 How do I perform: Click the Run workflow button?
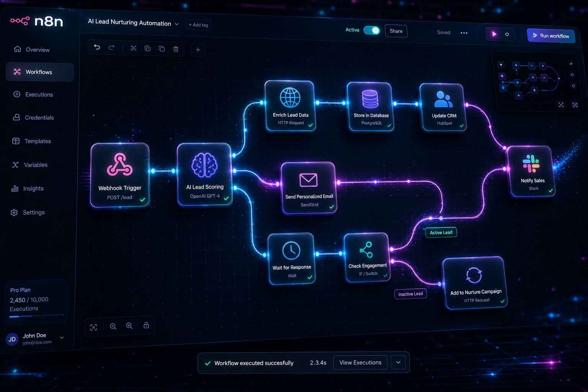pyautogui.click(x=551, y=36)
